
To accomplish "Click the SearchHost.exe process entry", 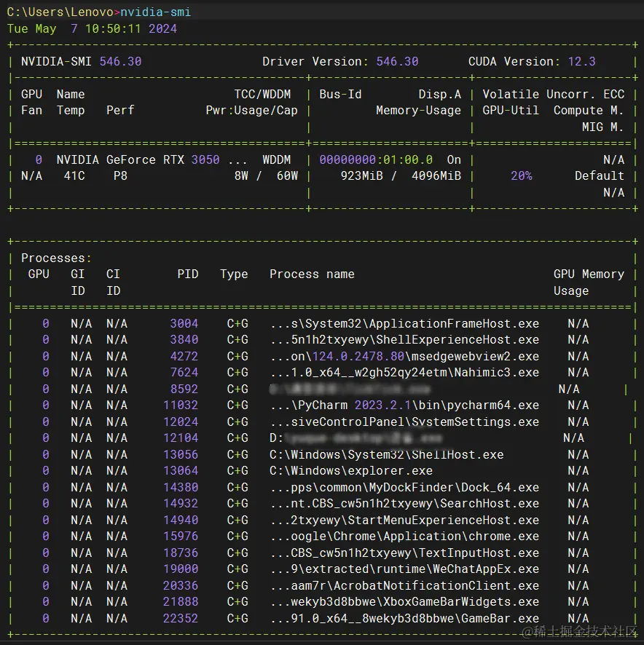I will (x=405, y=504).
